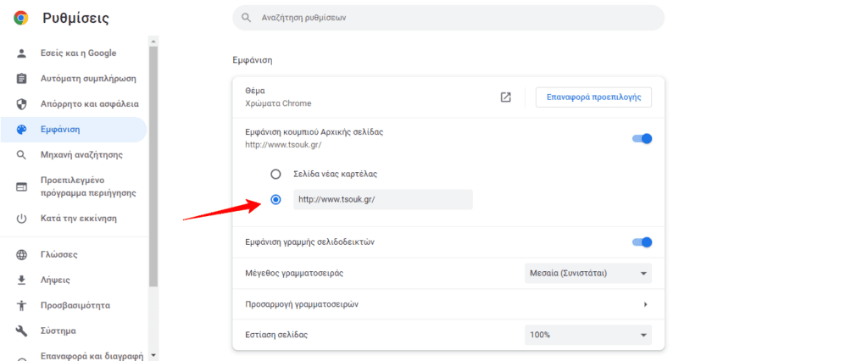Toggle the Εμφάνιση κουμπιού Αρχικής σελίδας switch
The width and height of the screenshot is (868, 361).
coord(642,138)
